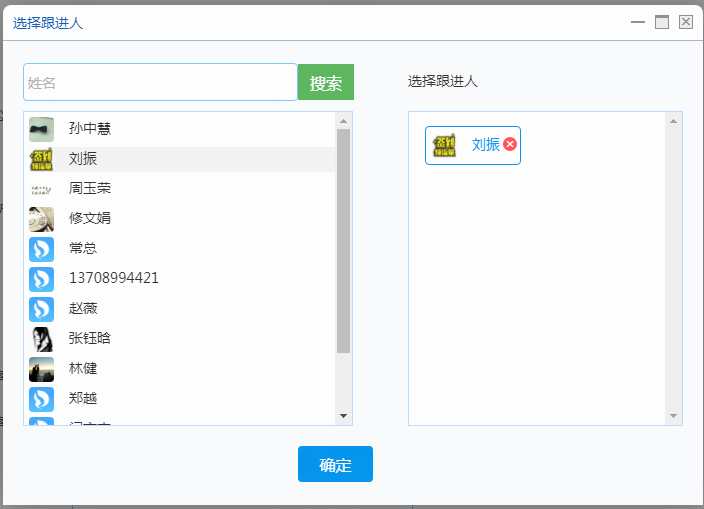Image resolution: width=704 pixels, height=509 pixels.
Task: Select the contact 13708994421
Action: [x=113, y=278]
